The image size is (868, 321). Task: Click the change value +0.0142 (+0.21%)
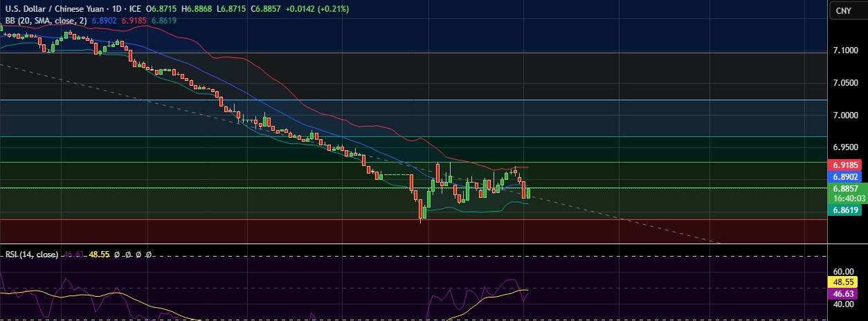tap(316, 9)
